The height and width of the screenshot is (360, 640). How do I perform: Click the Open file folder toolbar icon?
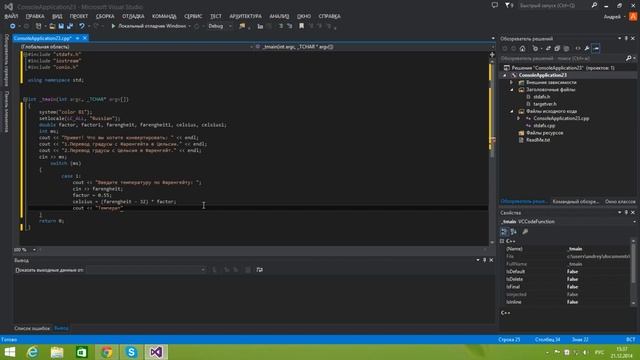coord(52,26)
